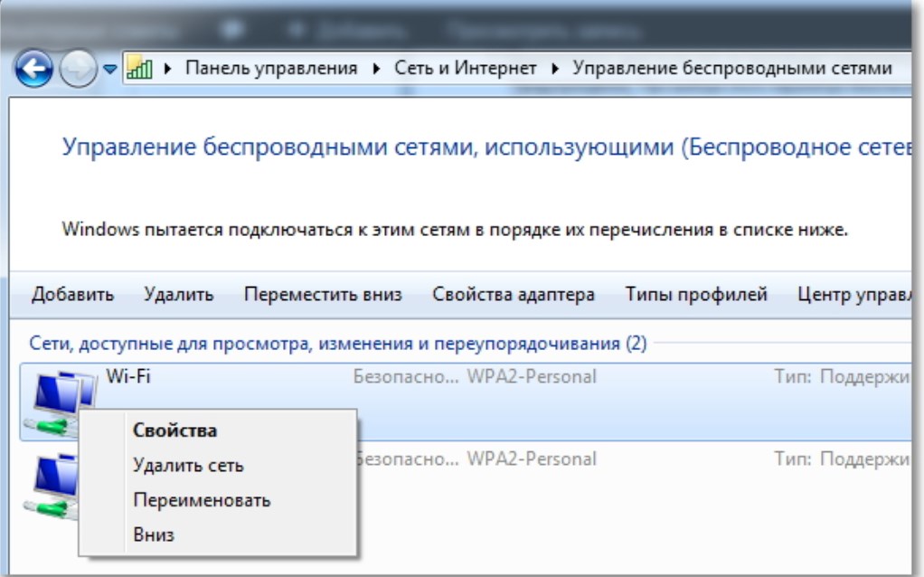The image size is (924, 577).
Task: Click the Добавить toolbar button
Action: pos(72,294)
